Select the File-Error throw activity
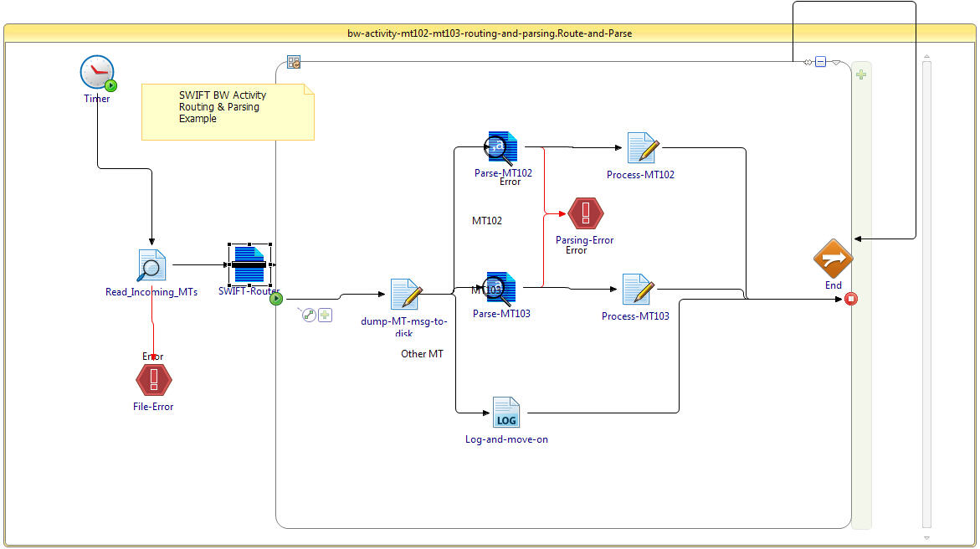980x549 pixels. 154,380
